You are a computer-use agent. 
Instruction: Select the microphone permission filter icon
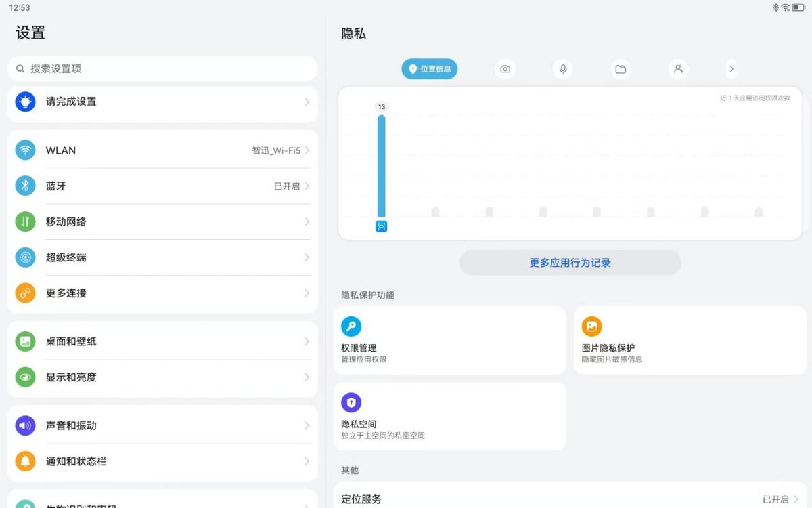(562, 68)
